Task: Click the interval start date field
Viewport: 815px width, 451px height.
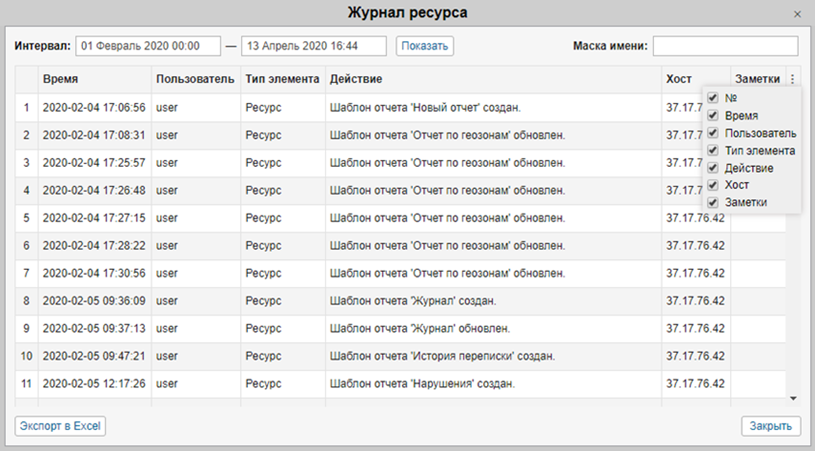Action: [147, 46]
